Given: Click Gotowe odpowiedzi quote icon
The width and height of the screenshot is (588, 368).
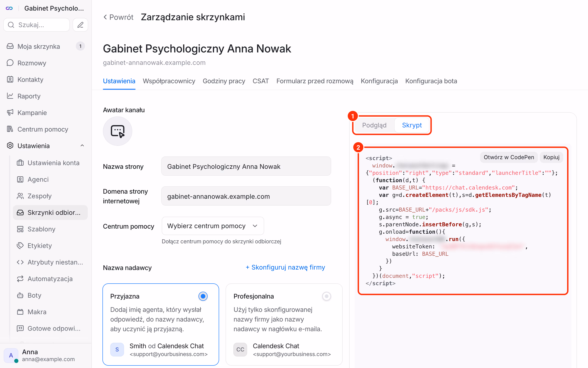Looking at the screenshot, I should click(20, 328).
